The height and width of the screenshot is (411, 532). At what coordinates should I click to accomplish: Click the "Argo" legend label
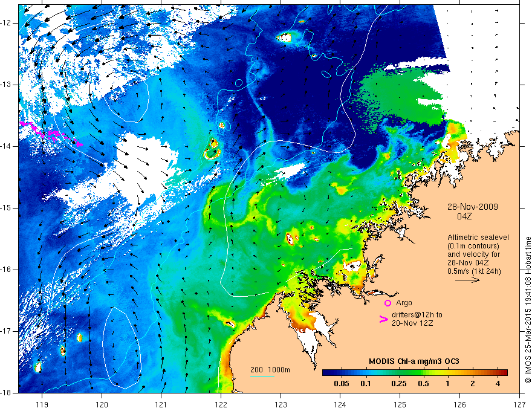pyautogui.click(x=404, y=303)
